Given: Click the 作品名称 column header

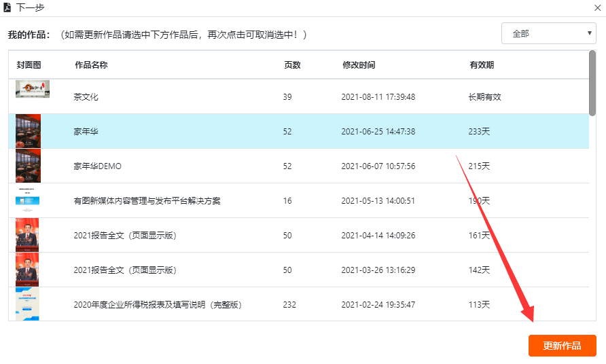Looking at the screenshot, I should click(x=91, y=65).
